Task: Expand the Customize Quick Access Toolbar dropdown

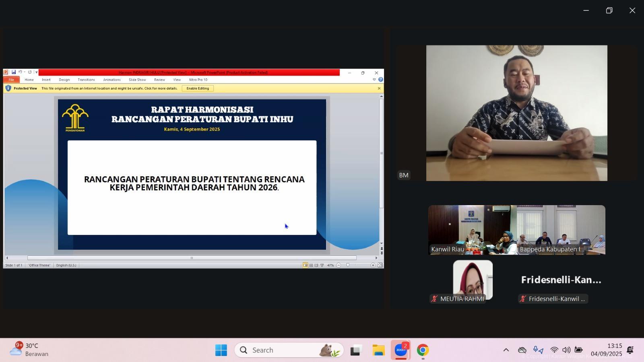Action: pyautogui.click(x=36, y=72)
